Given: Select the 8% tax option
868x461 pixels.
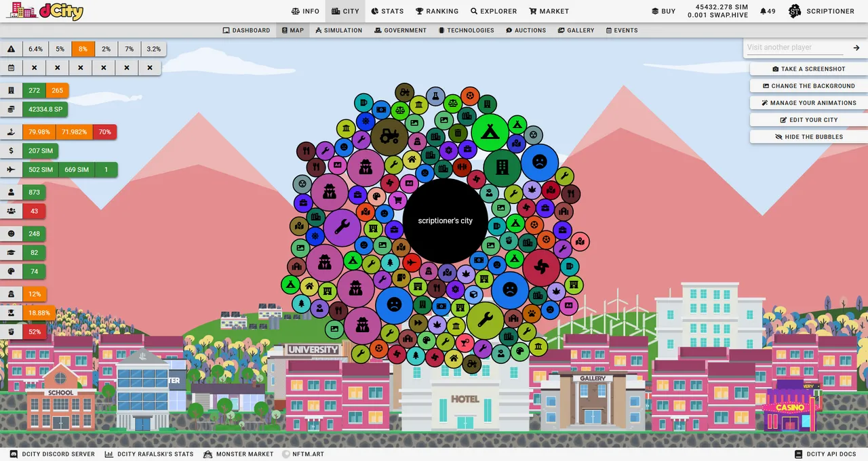Looking at the screenshot, I should [x=83, y=49].
